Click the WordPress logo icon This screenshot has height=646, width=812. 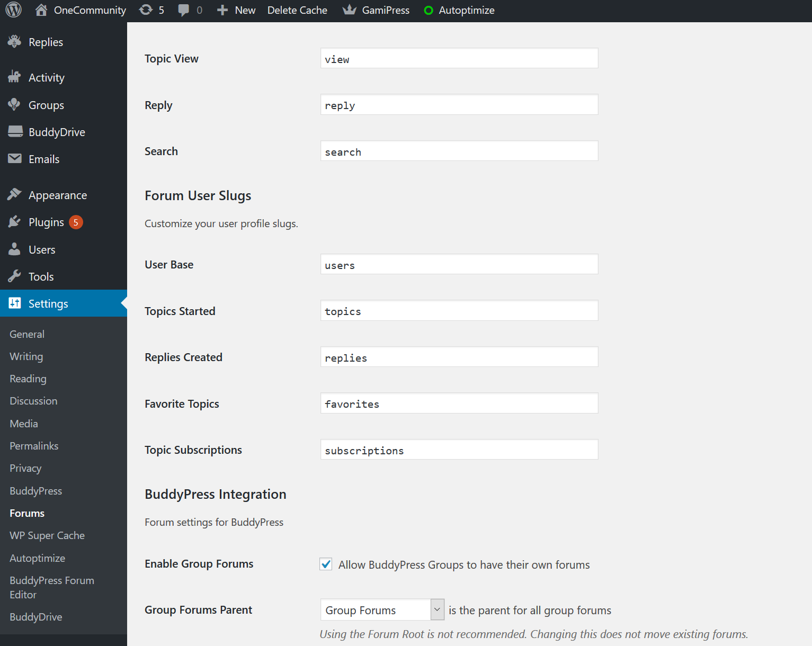click(x=13, y=10)
